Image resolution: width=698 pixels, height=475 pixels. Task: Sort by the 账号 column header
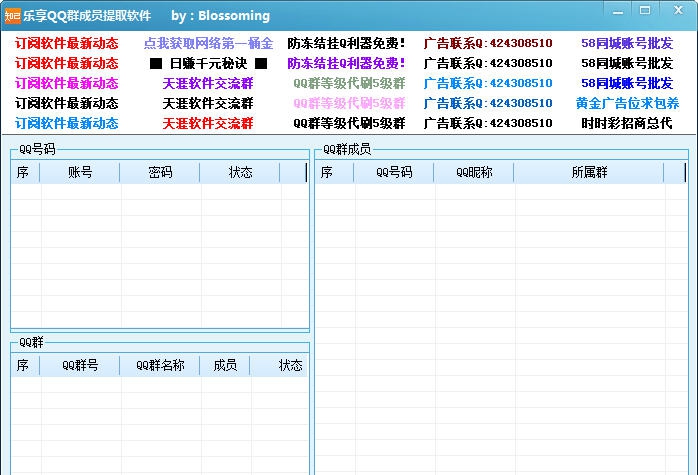coord(80,172)
